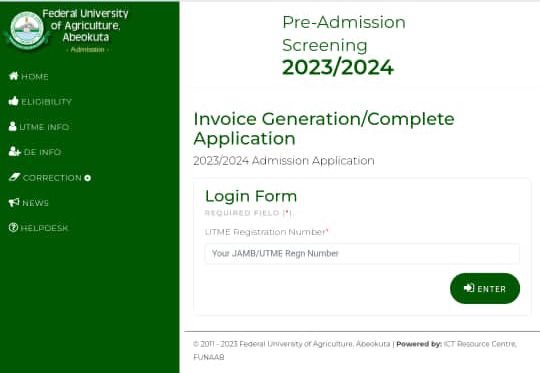
Task: Click the megaphone icon beside NEWS
Action: point(14,202)
